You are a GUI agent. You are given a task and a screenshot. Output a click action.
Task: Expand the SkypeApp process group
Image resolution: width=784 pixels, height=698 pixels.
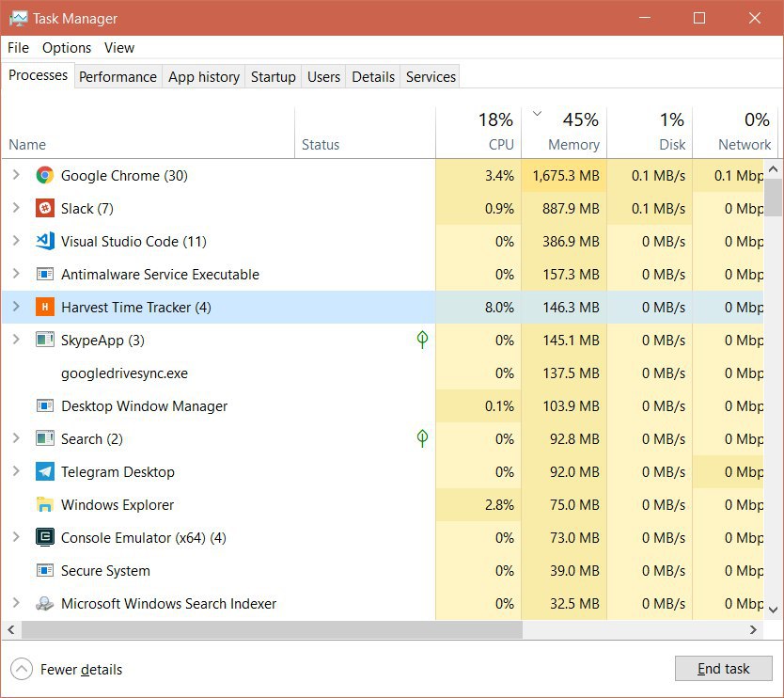click(x=16, y=340)
